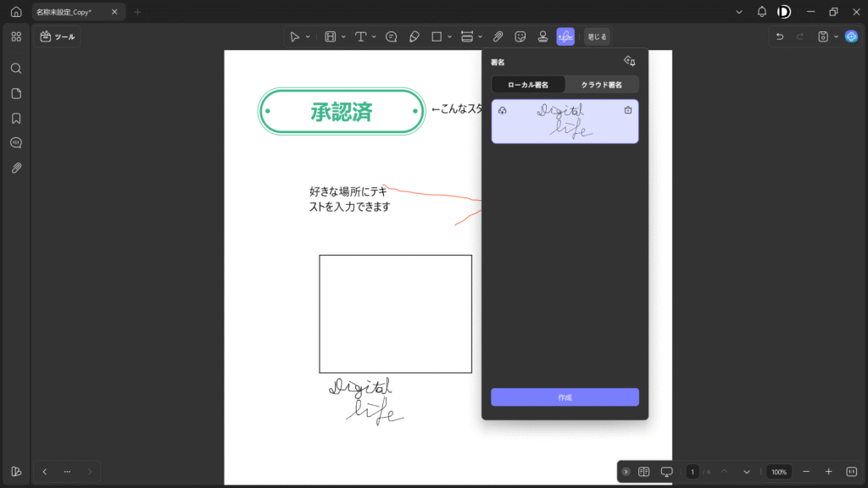Open the rectangle shape dropdown arrow
The width and height of the screenshot is (868, 488).
(449, 36)
